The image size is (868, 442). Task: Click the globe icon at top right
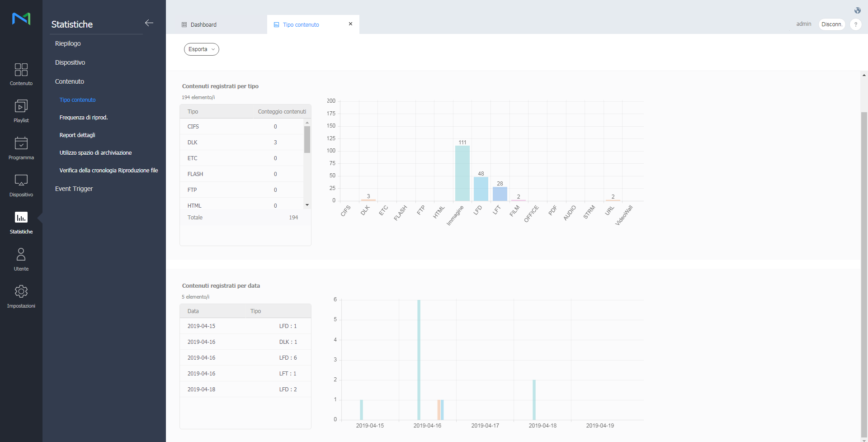[x=858, y=10]
